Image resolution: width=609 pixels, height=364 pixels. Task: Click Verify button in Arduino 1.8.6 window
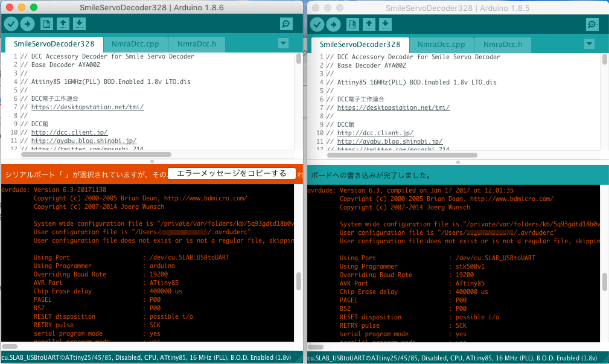tap(11, 24)
